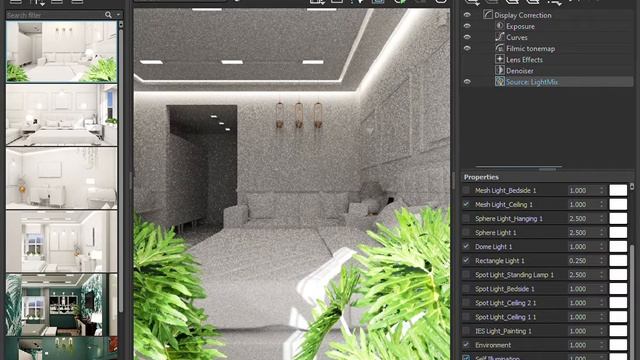This screenshot has width=640, height=360.
Task: Open the dropdown arrow beside the search filter
Action: (118, 15)
